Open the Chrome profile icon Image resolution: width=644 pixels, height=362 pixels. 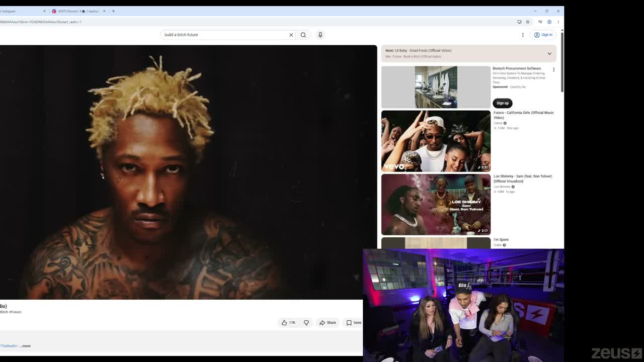pyautogui.click(x=549, y=22)
